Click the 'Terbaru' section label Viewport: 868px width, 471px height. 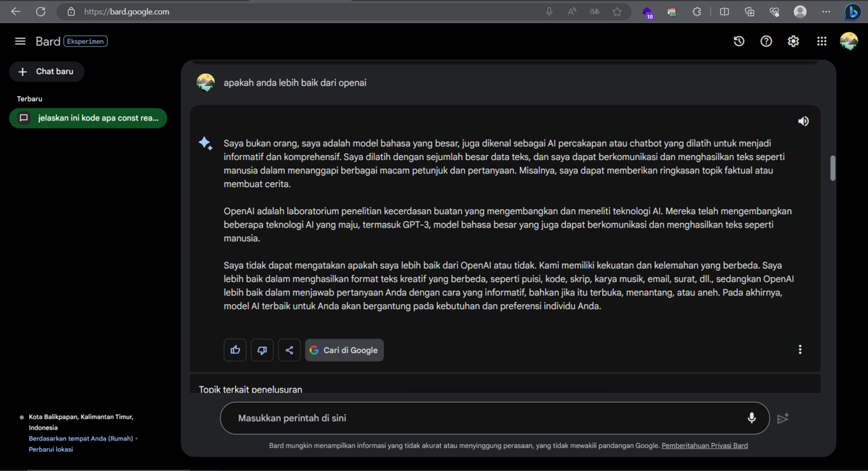(30, 99)
